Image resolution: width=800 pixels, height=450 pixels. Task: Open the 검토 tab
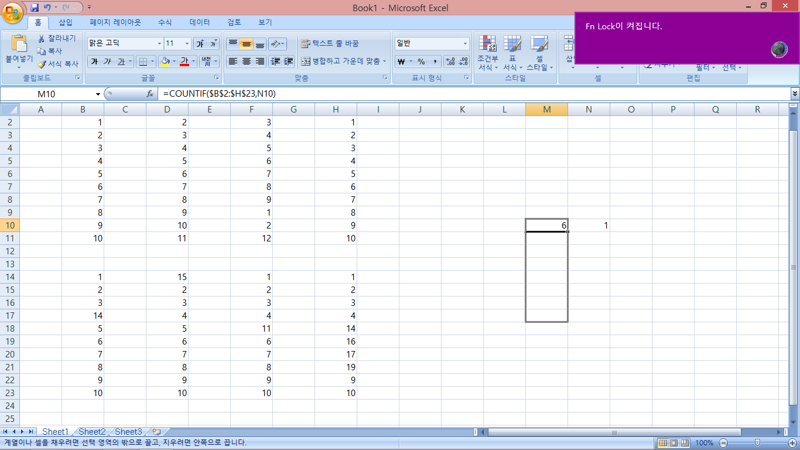(x=234, y=22)
